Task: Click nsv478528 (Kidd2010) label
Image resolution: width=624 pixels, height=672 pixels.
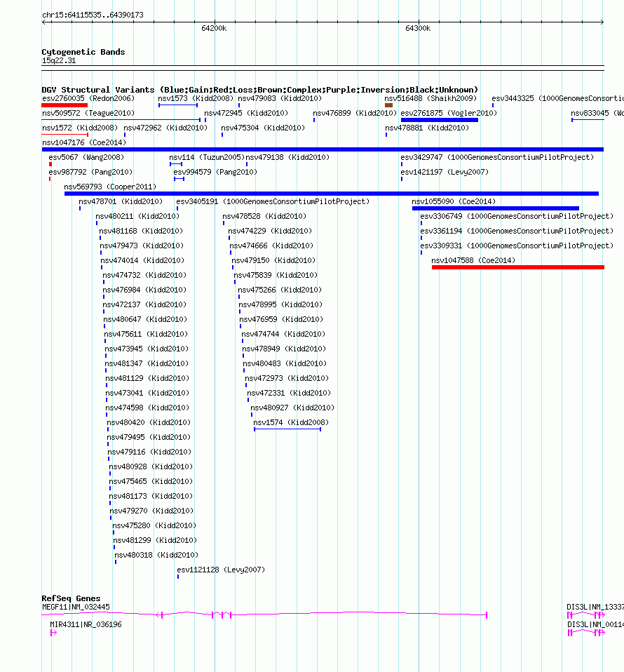Action: pyautogui.click(x=264, y=216)
